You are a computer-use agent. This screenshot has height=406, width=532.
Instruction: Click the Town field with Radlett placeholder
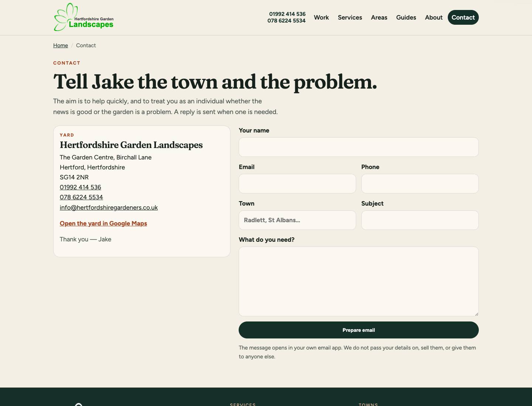(297, 220)
